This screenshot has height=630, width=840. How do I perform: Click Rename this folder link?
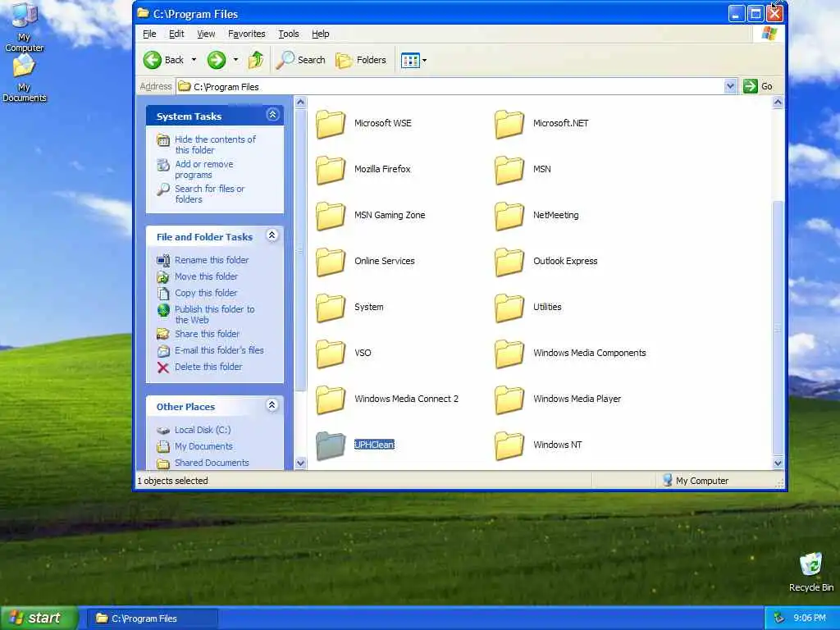212,260
